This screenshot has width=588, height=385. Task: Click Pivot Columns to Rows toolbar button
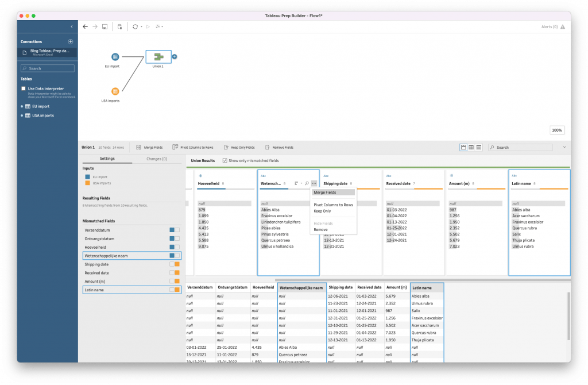click(194, 147)
